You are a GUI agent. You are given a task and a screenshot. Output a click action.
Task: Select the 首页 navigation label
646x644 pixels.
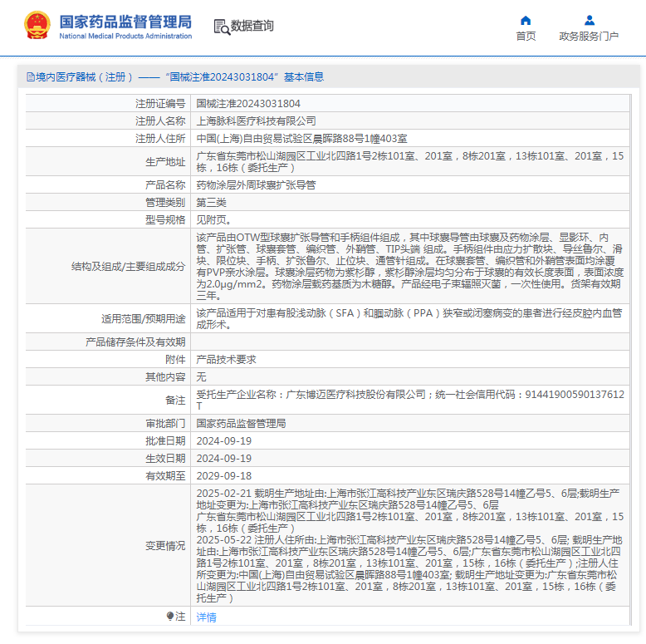tap(526, 37)
